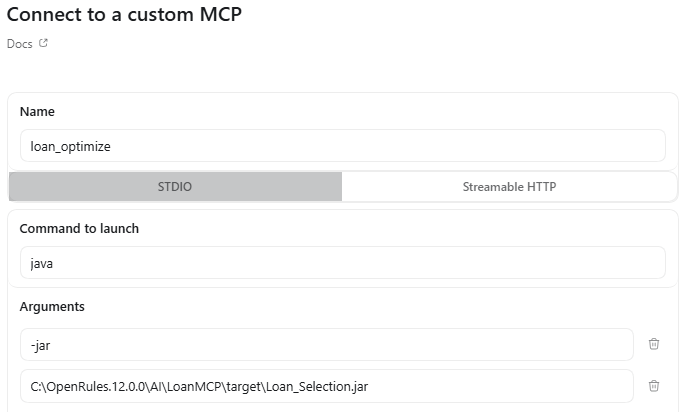Screen dimensions: 684x412
Task: Focus the Command to launch input box
Action: pyautogui.click(x=342, y=263)
